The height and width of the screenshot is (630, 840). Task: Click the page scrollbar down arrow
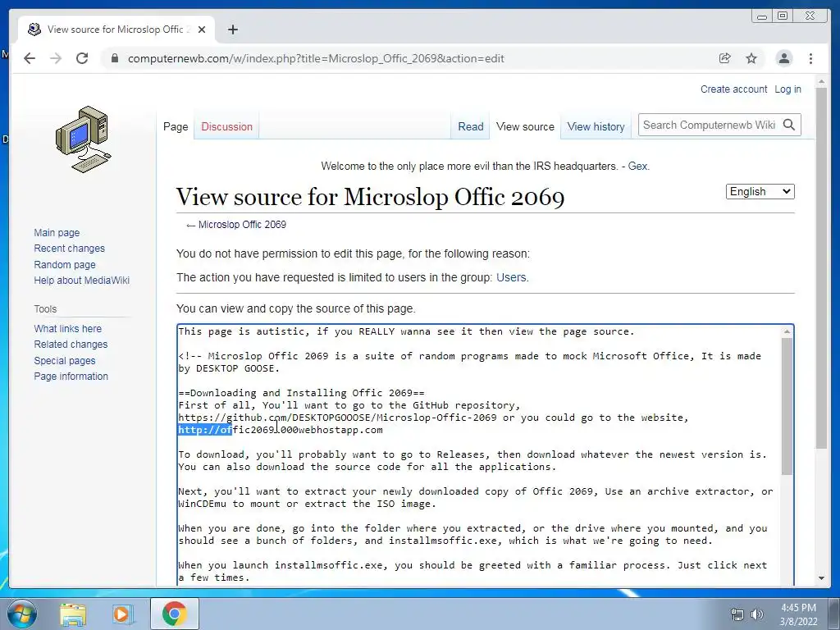pos(821,578)
